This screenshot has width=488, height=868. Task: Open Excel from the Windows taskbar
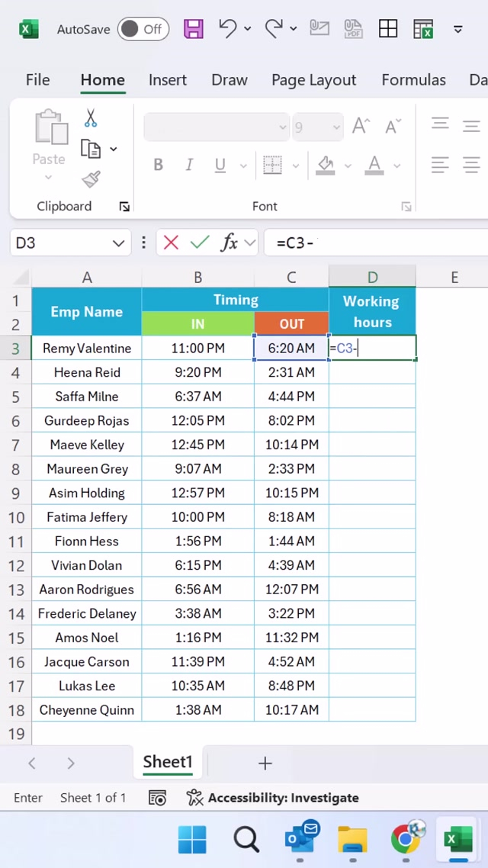pos(459,840)
